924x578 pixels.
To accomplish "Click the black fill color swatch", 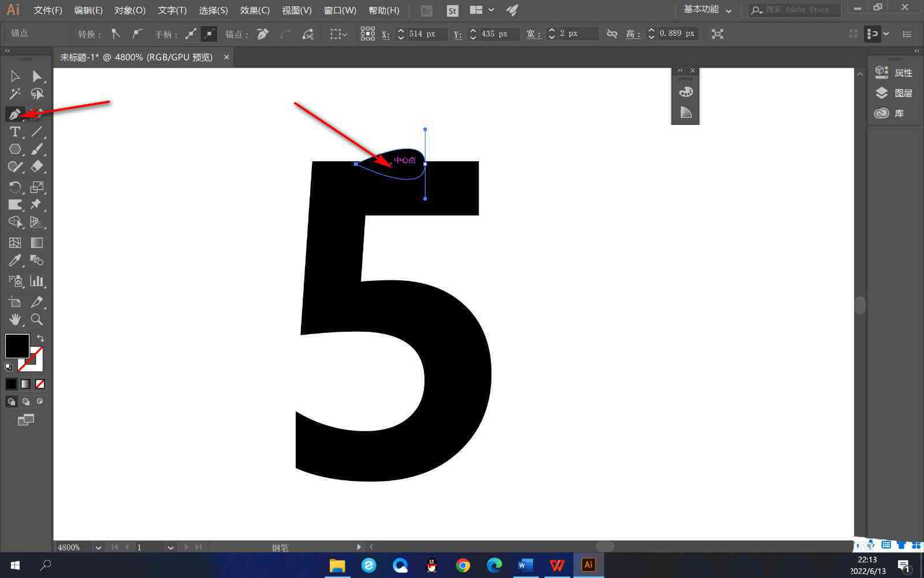I will (17, 346).
